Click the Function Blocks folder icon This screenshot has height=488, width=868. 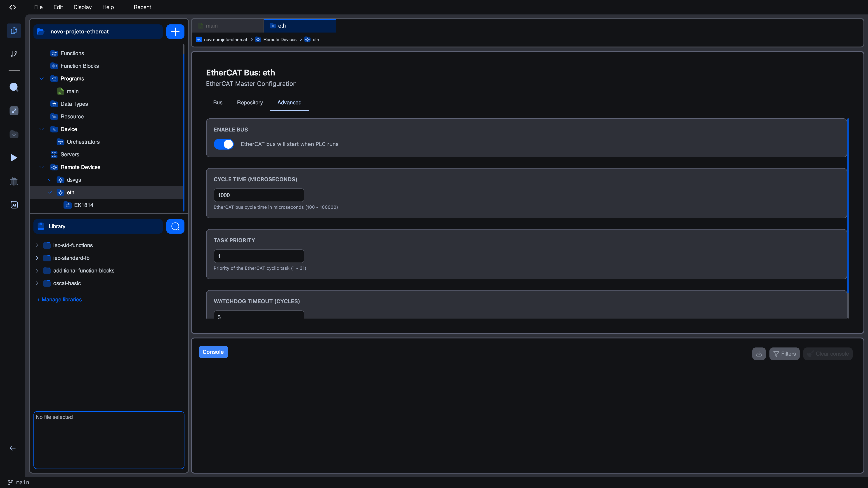[54, 66]
